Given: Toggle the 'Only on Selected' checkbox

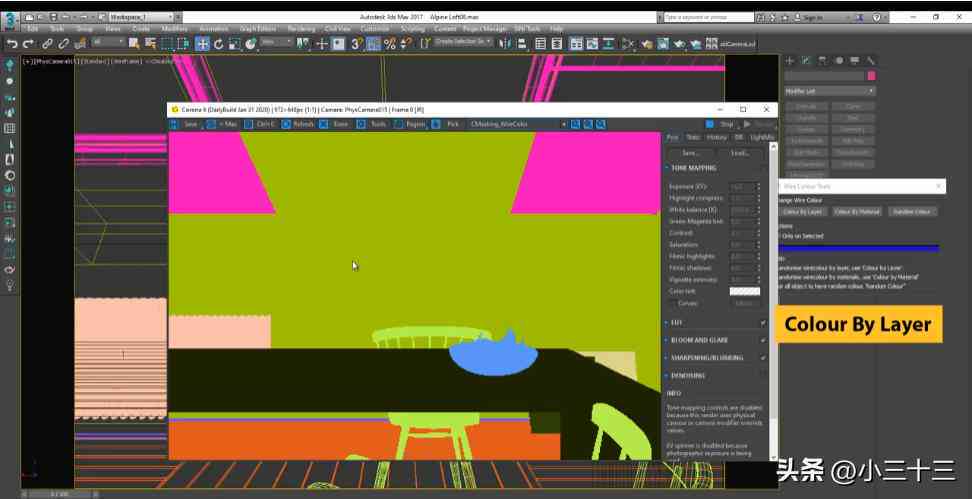Looking at the screenshot, I should tap(780, 236).
